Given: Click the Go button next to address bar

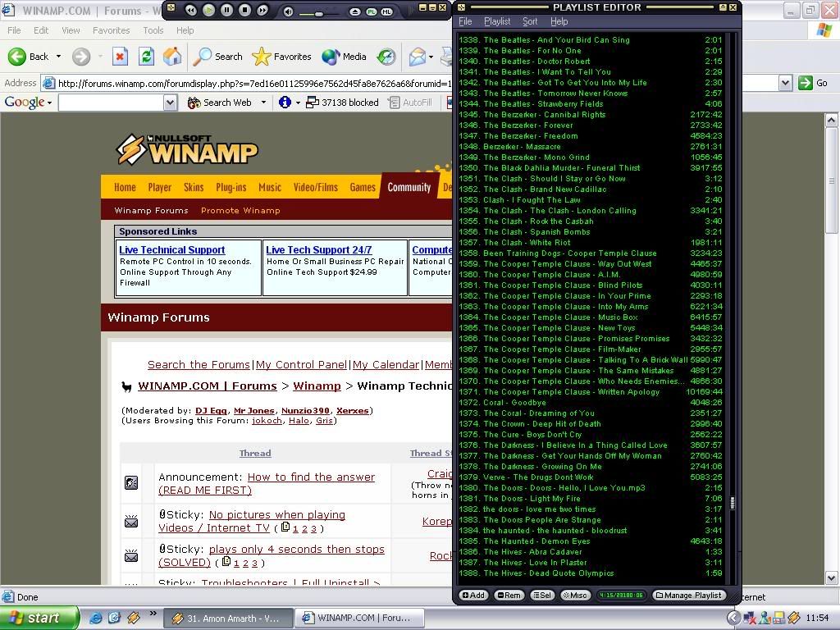Looking at the screenshot, I should point(813,83).
